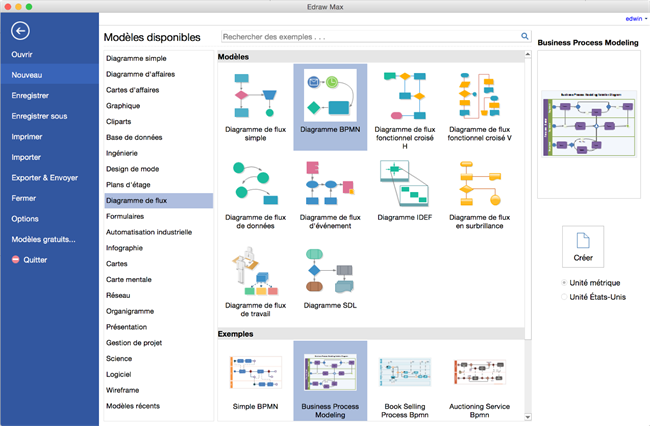This screenshot has height=426, width=650.
Task: Click the scrollbar up arrow
Action: [x=528, y=54]
